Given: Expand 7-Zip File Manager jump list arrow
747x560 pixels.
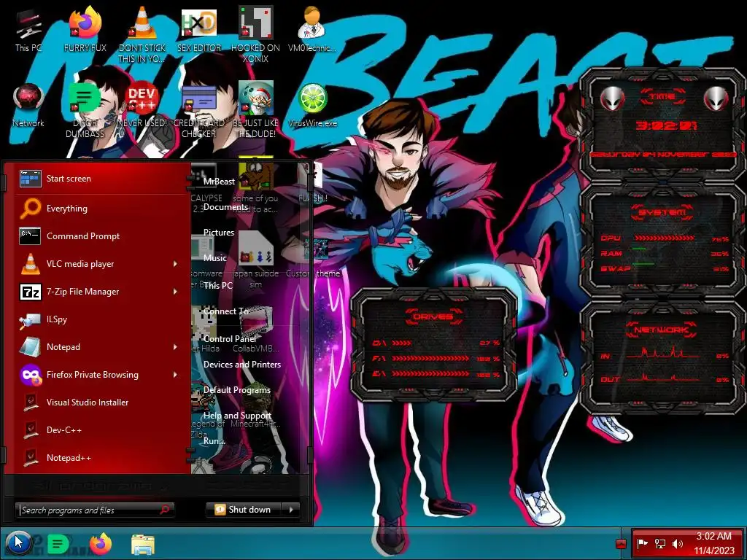Looking at the screenshot, I should click(x=175, y=291).
